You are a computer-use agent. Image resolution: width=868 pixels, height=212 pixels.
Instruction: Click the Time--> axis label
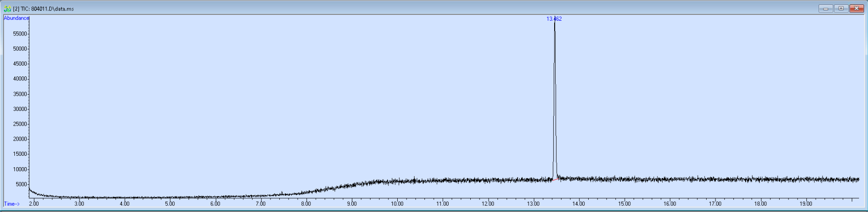[12, 204]
